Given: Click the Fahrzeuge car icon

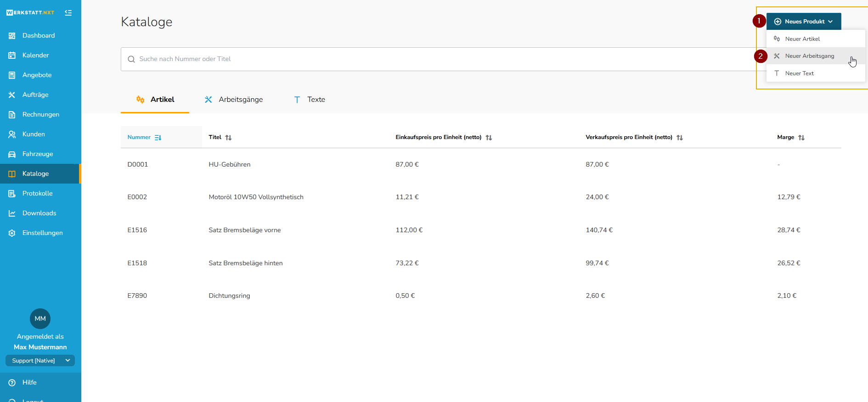Looking at the screenshot, I should tap(12, 154).
